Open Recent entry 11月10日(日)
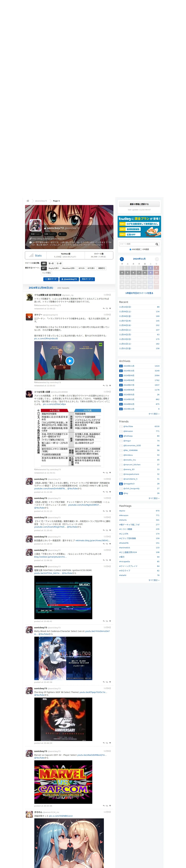This screenshot has height=868, width=186. (125, 307)
